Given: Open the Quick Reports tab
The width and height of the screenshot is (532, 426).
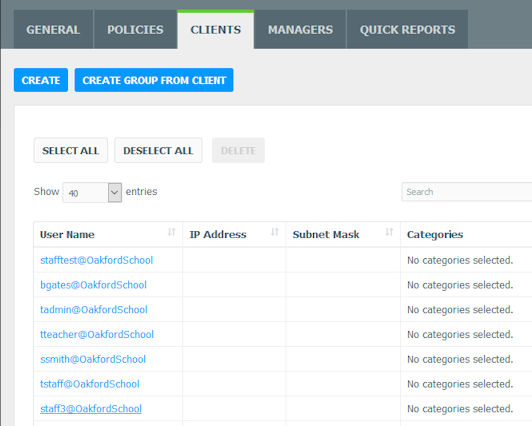Looking at the screenshot, I should point(407,30).
